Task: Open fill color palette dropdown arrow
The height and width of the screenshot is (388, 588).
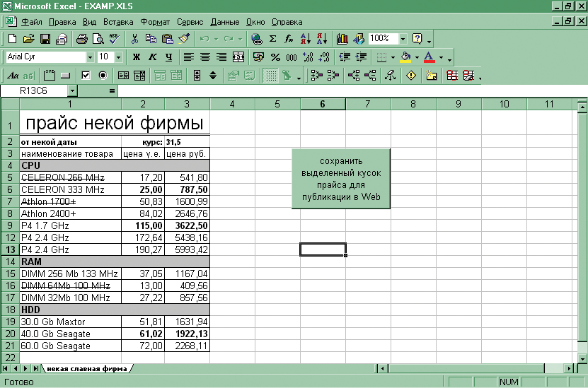Action: (x=417, y=57)
